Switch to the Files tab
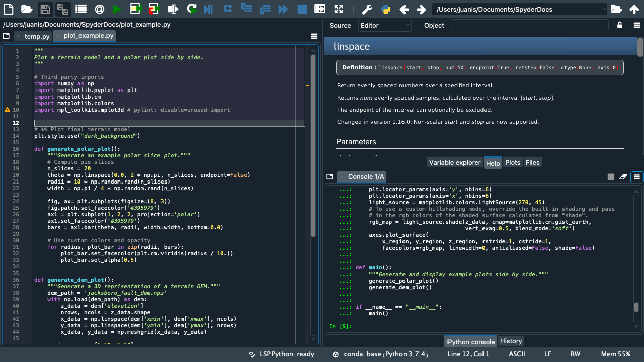Viewport: 644px width, 362px height. [x=532, y=162]
